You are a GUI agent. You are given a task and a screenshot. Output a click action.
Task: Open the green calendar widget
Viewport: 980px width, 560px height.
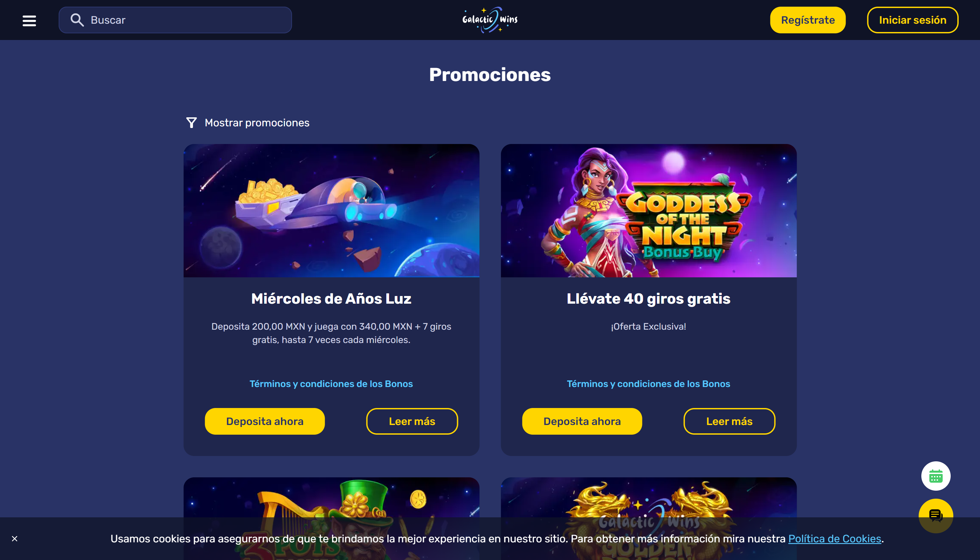coord(935,476)
